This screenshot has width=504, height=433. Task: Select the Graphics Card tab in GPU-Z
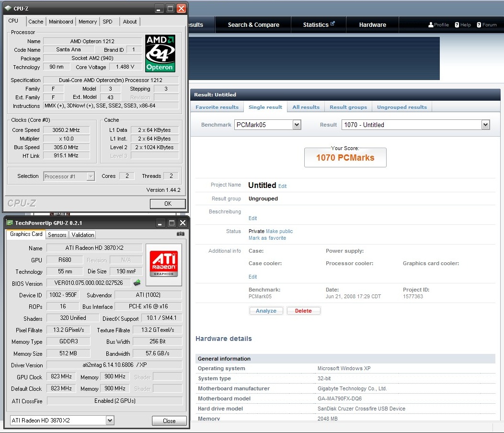(26, 234)
